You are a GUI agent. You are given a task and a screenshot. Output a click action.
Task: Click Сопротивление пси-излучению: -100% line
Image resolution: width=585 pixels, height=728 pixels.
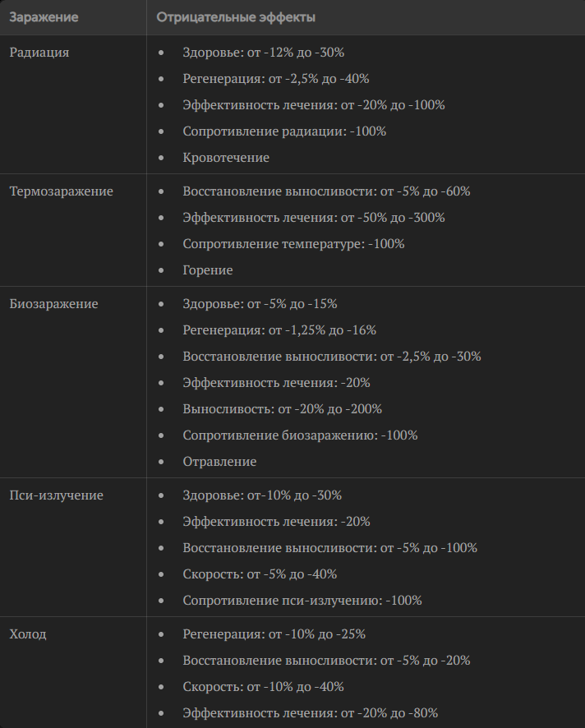pyautogui.click(x=302, y=601)
